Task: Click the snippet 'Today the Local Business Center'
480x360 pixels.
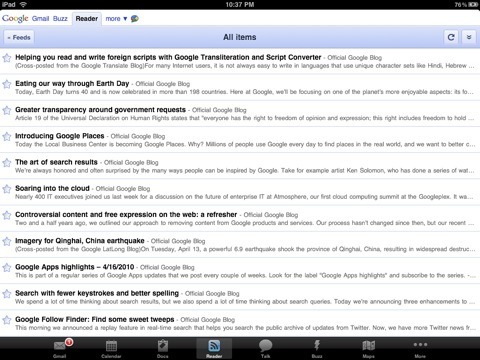Action: 244,144
